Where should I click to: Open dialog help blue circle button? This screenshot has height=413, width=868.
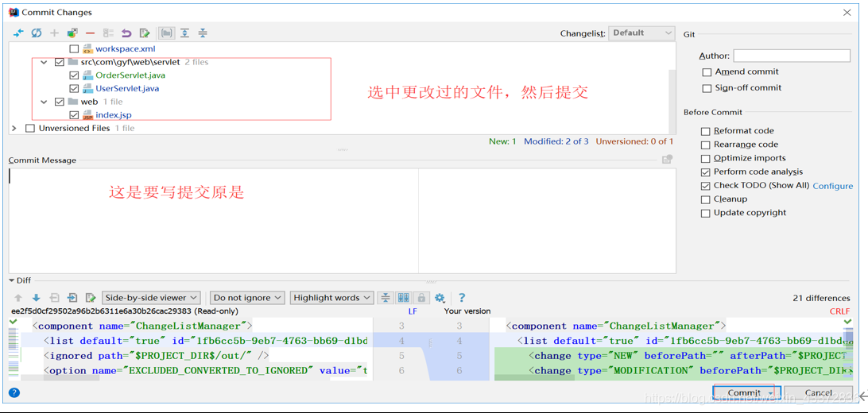[14, 393]
